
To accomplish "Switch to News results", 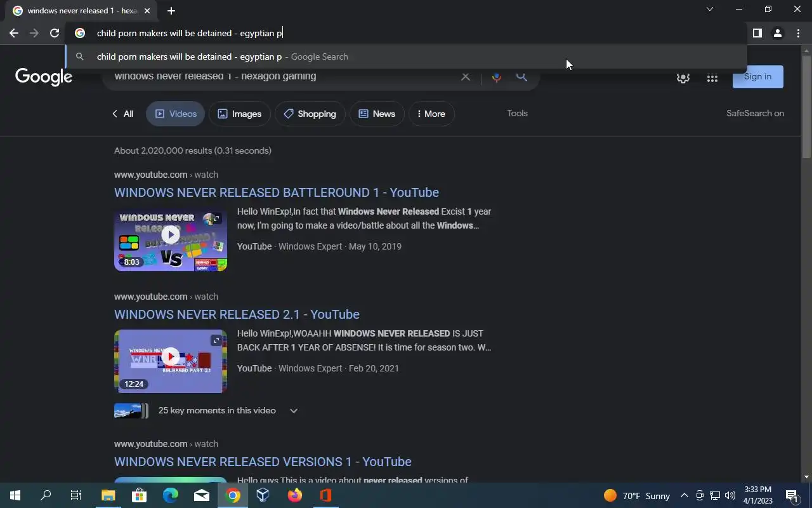I will pos(377,114).
